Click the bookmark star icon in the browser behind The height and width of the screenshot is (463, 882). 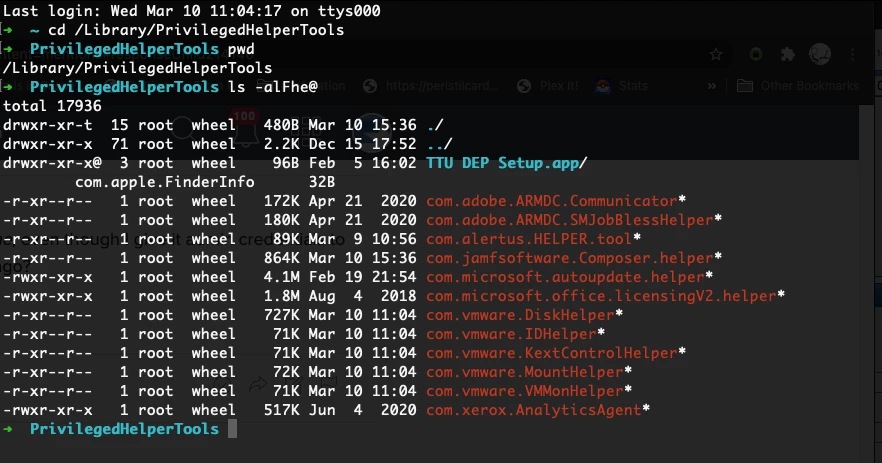pos(716,55)
